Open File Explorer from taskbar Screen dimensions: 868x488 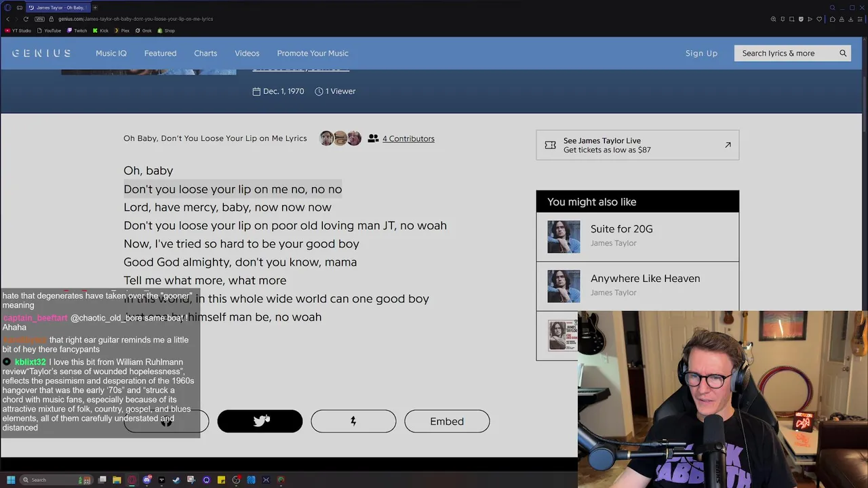[117, 480]
